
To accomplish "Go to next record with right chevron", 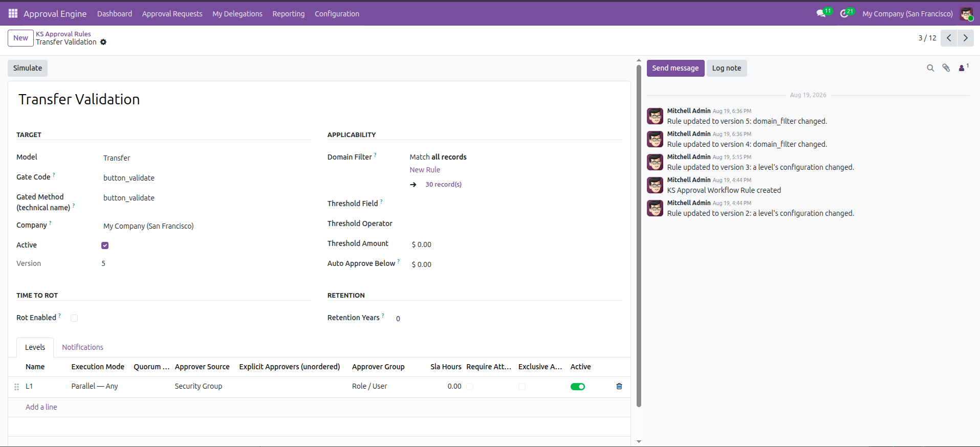I will (966, 38).
